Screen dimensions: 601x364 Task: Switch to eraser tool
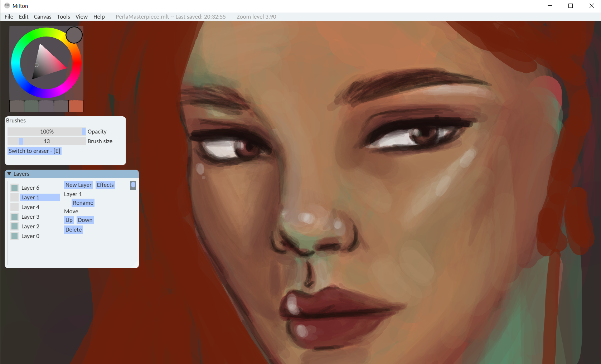35,151
